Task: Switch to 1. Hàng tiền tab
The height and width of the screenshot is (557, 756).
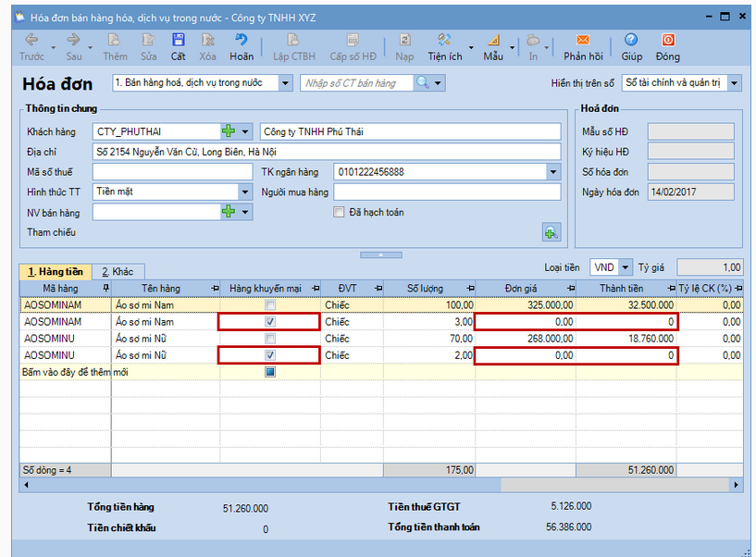Action: point(56,271)
